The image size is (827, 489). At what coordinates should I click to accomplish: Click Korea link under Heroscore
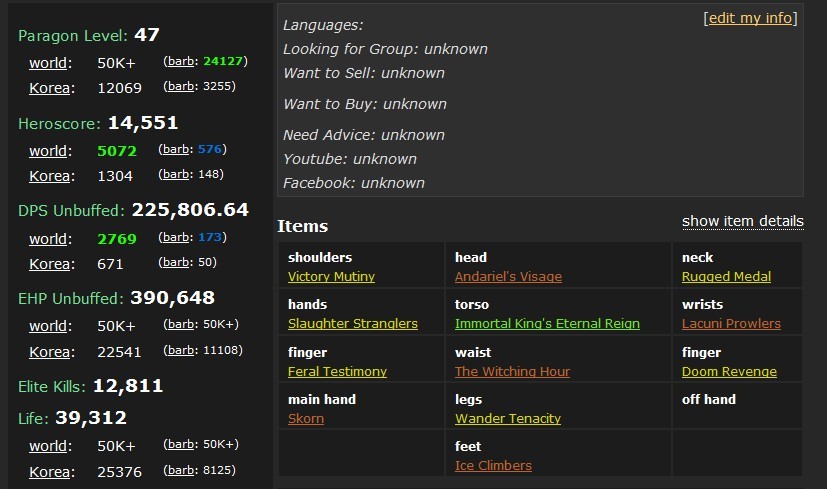(x=50, y=176)
